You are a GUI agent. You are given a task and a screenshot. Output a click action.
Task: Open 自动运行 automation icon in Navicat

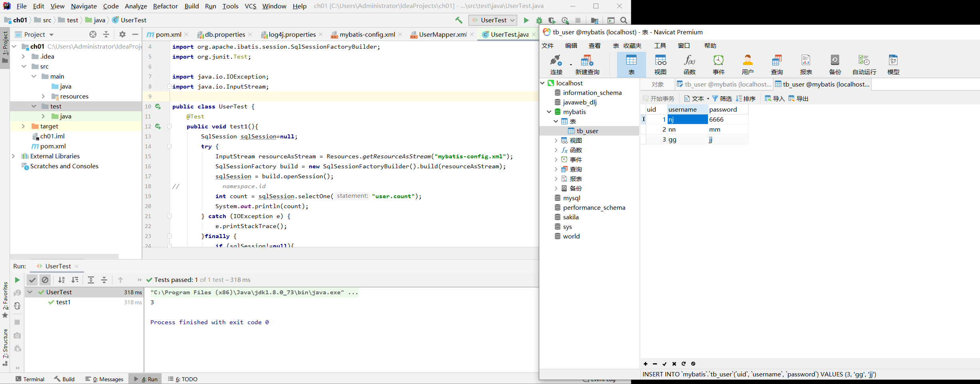click(x=864, y=64)
